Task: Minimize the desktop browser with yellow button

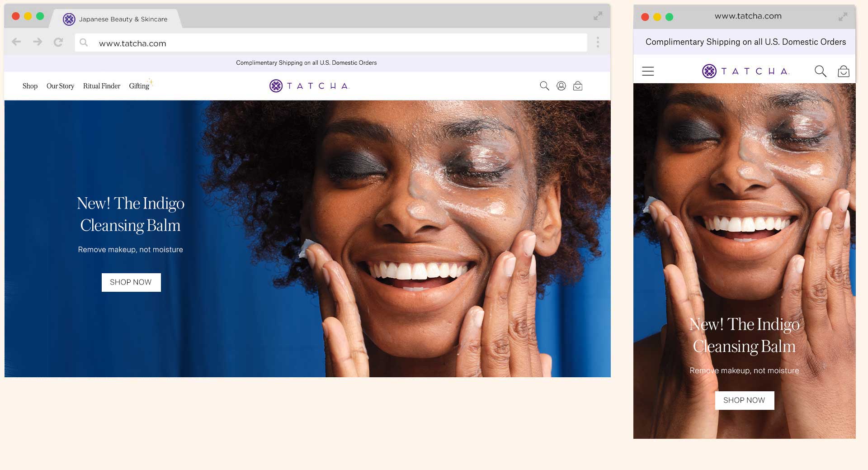Action: pyautogui.click(x=28, y=16)
